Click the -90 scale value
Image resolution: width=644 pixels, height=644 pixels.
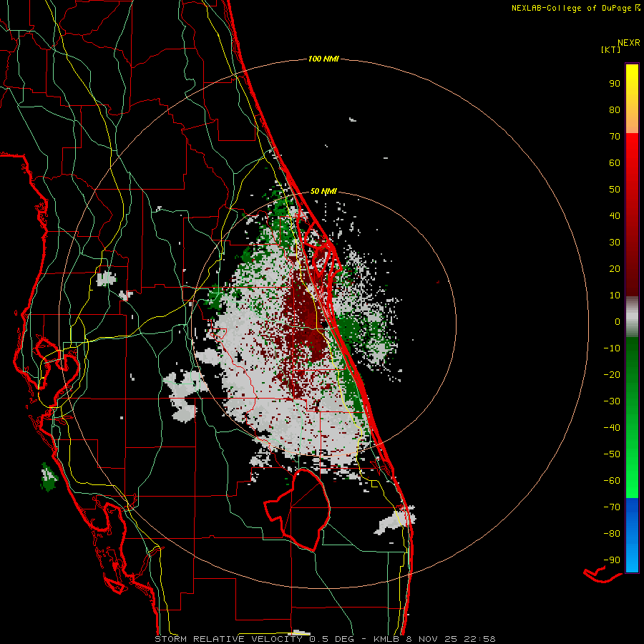(612, 560)
